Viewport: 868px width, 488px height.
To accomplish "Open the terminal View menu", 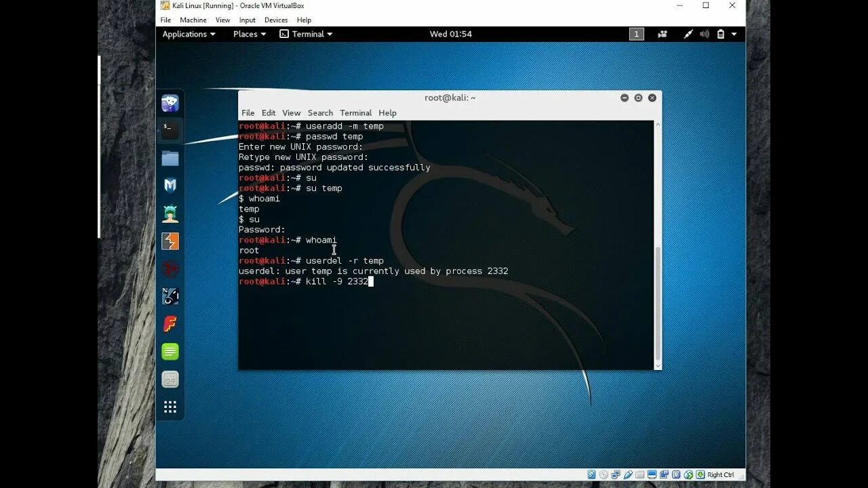I will point(292,113).
